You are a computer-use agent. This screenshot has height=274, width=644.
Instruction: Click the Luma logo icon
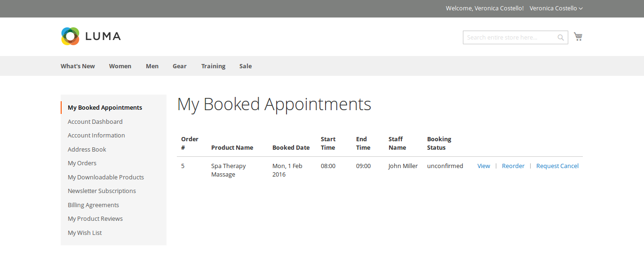(70, 36)
